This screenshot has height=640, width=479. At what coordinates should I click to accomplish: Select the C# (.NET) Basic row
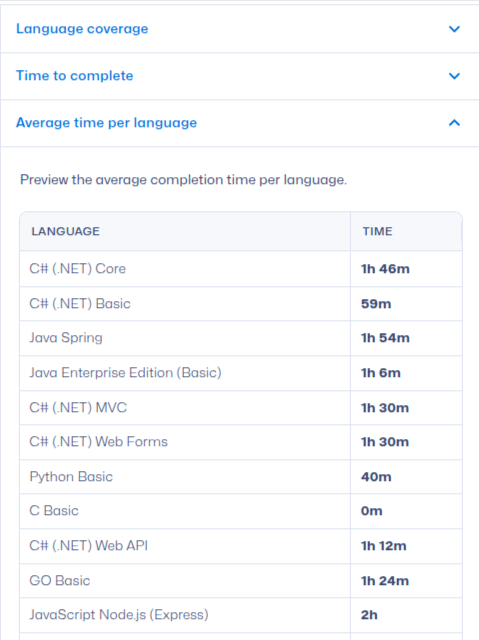pos(241,304)
